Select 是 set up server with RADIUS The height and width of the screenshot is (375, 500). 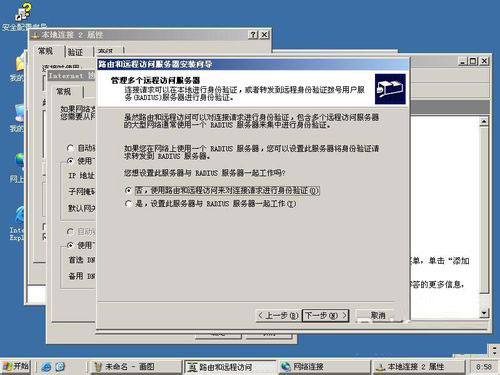[210, 204]
